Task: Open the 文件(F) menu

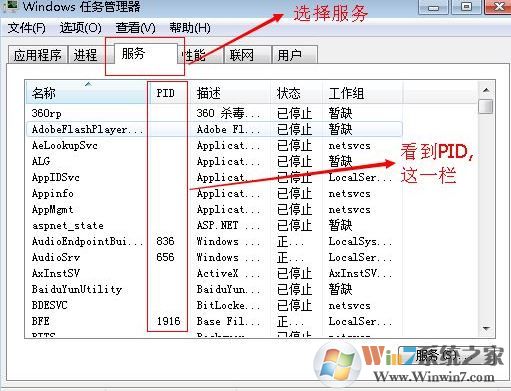Action: 26,28
